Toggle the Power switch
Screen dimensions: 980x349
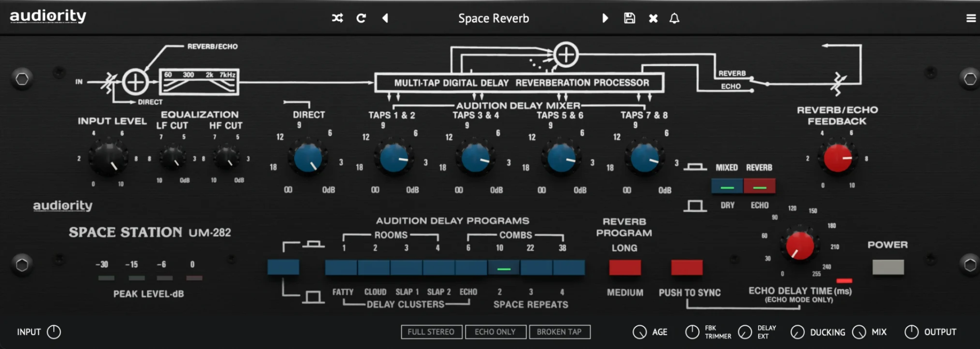(888, 267)
